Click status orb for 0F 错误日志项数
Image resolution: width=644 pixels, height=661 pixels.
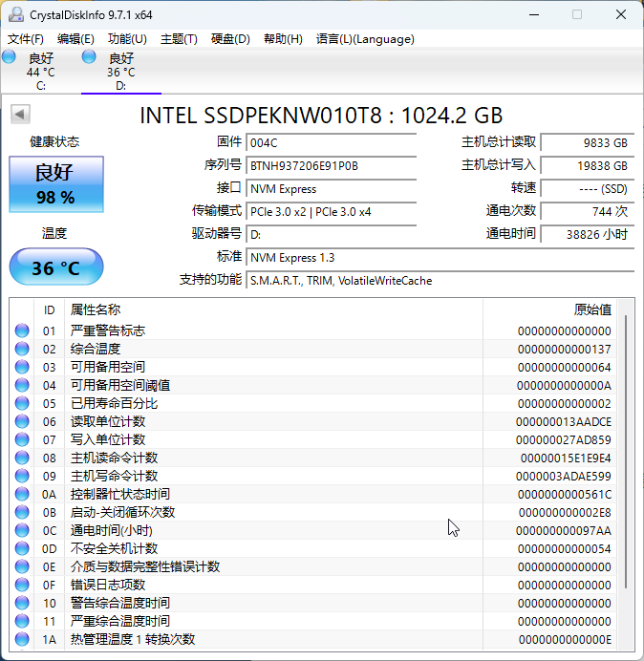(x=22, y=585)
